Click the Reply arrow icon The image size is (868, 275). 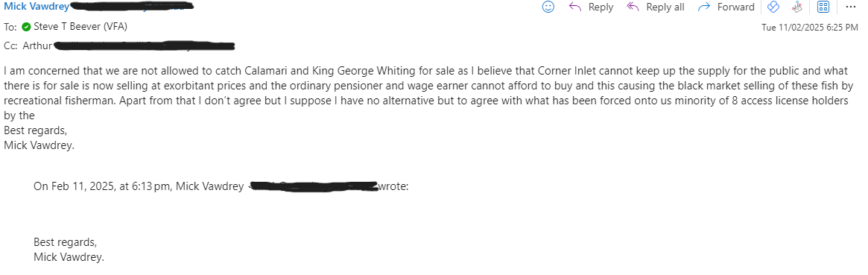tap(575, 7)
